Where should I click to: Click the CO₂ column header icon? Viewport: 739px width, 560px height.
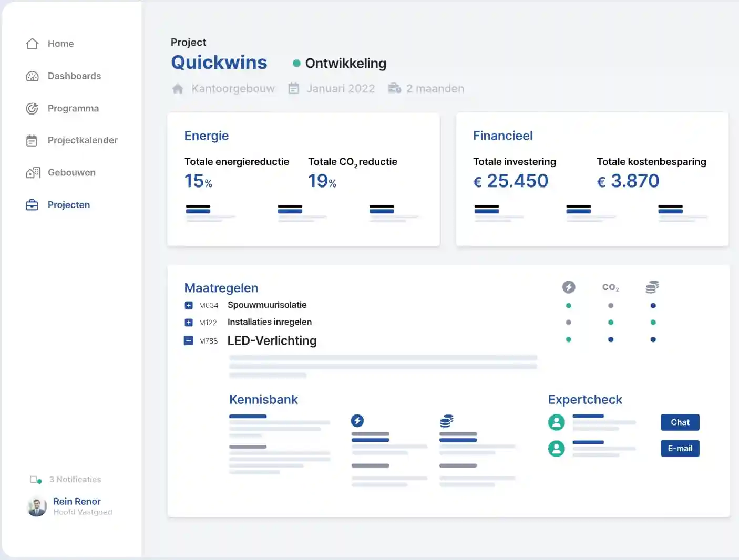[x=611, y=287]
